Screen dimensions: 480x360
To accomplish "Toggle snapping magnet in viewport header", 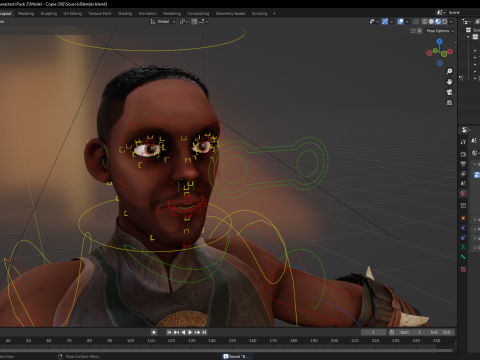I will tap(194, 21).
